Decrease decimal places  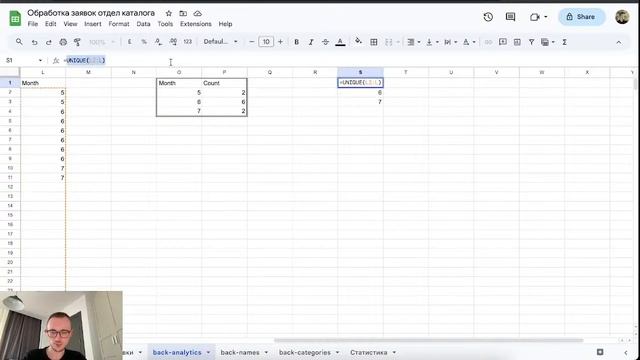(158, 42)
